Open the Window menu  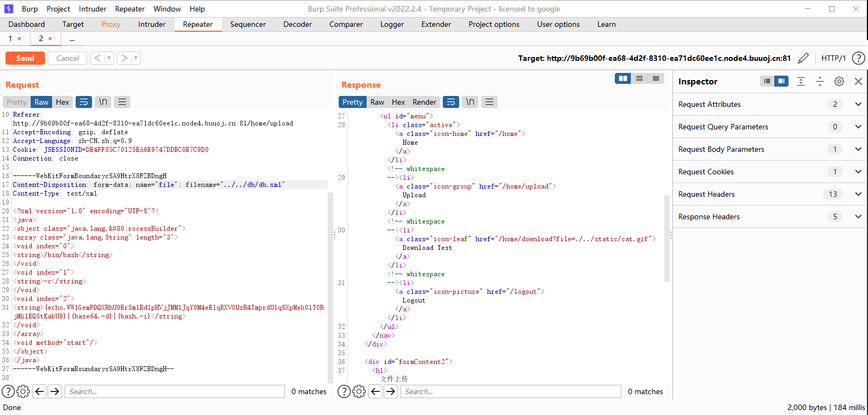(x=167, y=9)
